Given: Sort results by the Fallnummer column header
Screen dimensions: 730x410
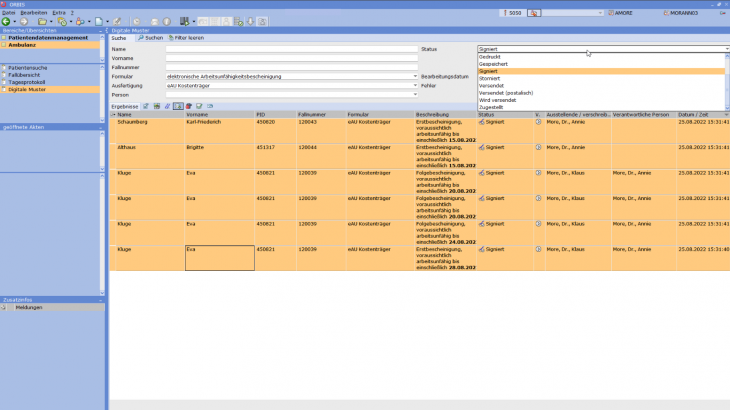Looking at the screenshot, I should point(312,115).
